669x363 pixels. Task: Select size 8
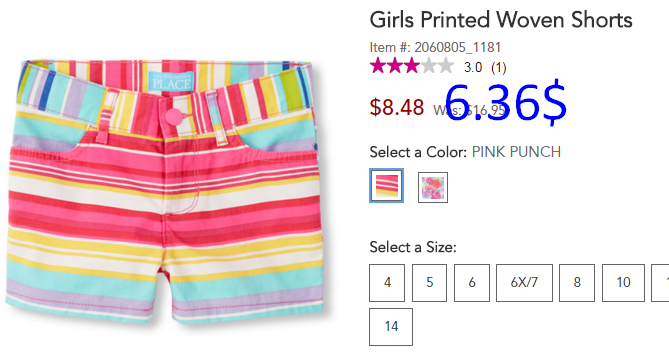(x=577, y=283)
